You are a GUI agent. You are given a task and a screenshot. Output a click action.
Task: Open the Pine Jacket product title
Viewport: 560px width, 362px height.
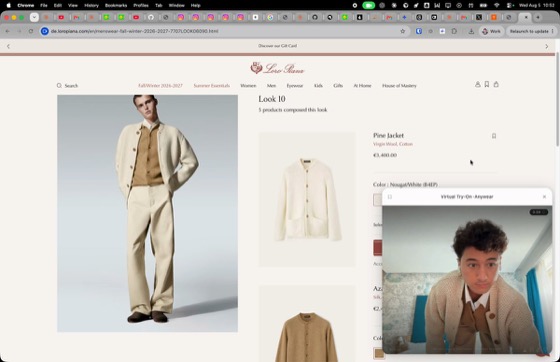tap(389, 135)
